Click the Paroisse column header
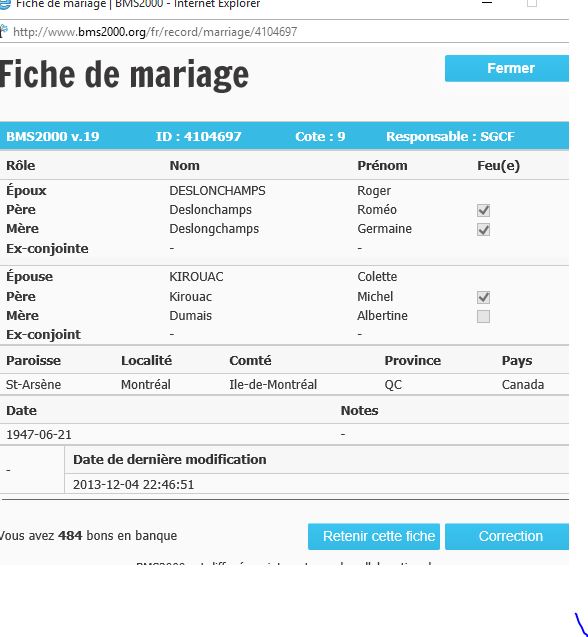The image size is (588, 637). 33,361
